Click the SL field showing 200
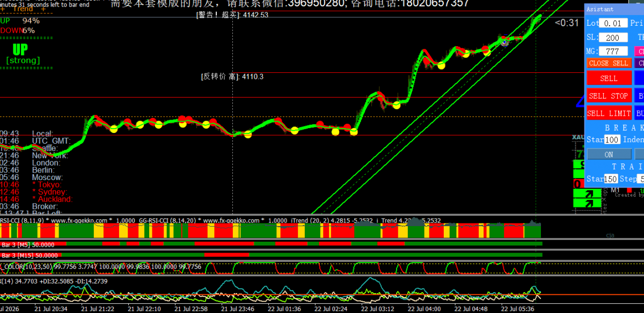This screenshot has height=313, width=644. [613, 38]
